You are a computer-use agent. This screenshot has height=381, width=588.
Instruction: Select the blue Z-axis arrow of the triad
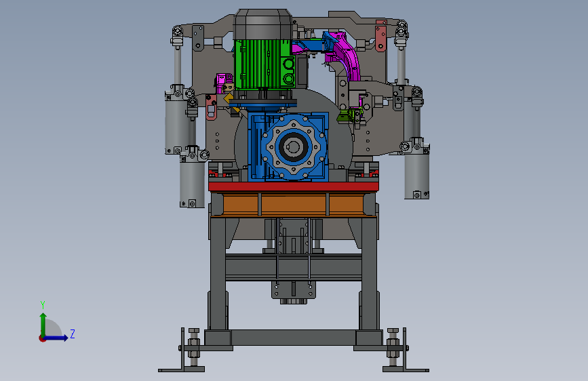tap(56, 338)
